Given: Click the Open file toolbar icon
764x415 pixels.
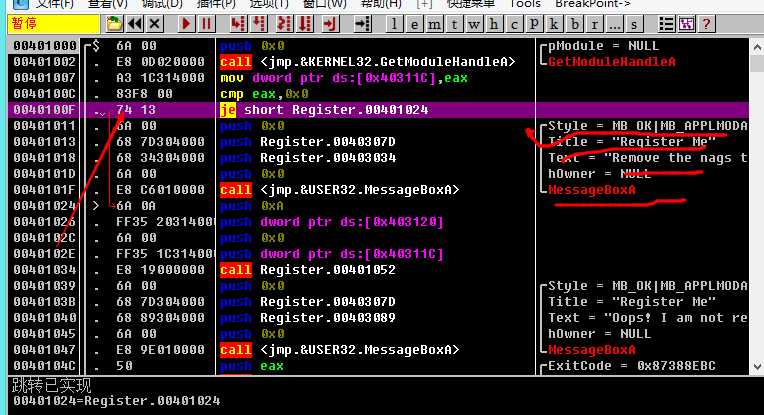Looking at the screenshot, I should (114, 23).
